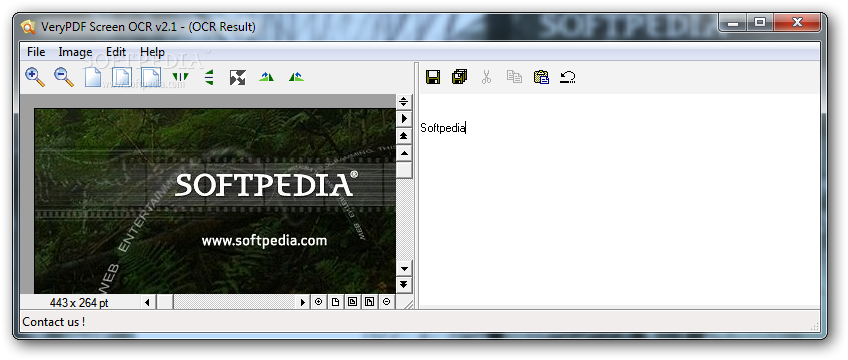This screenshot has width=848, height=360.
Task: Click the '443 x 264 pt' size readout
Action: (x=79, y=303)
